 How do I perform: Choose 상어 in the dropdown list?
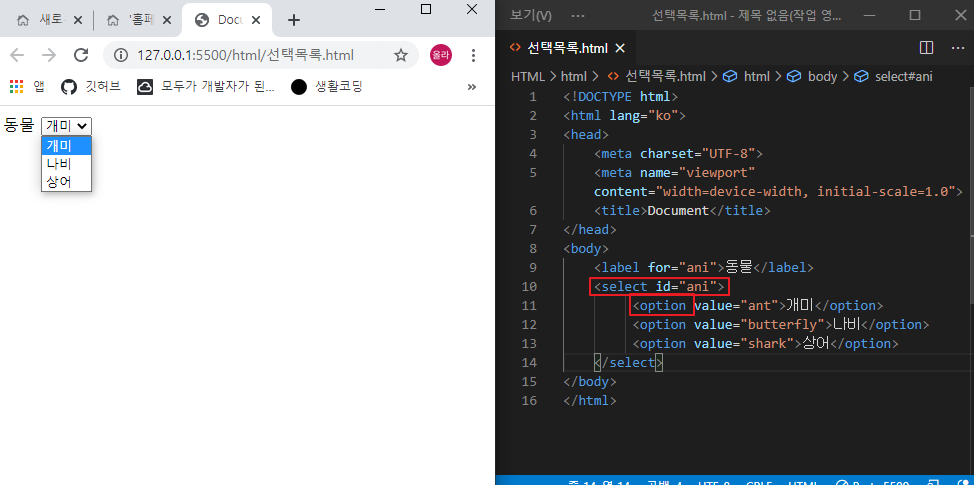[x=66, y=182]
